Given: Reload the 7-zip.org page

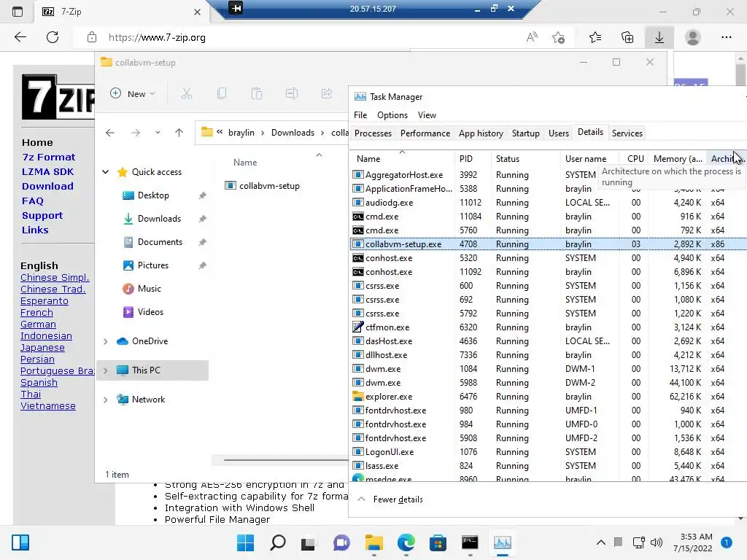Looking at the screenshot, I should pos(53,37).
